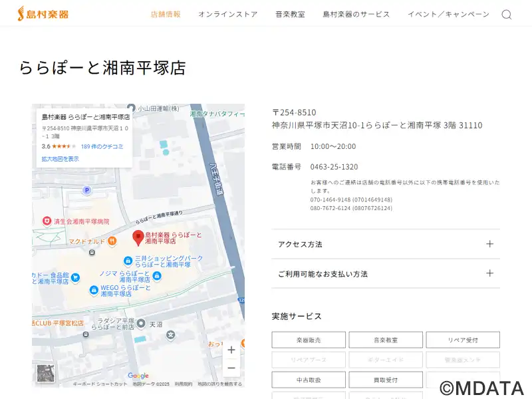Select the ノジマ ららぽーと store marker

(157, 276)
